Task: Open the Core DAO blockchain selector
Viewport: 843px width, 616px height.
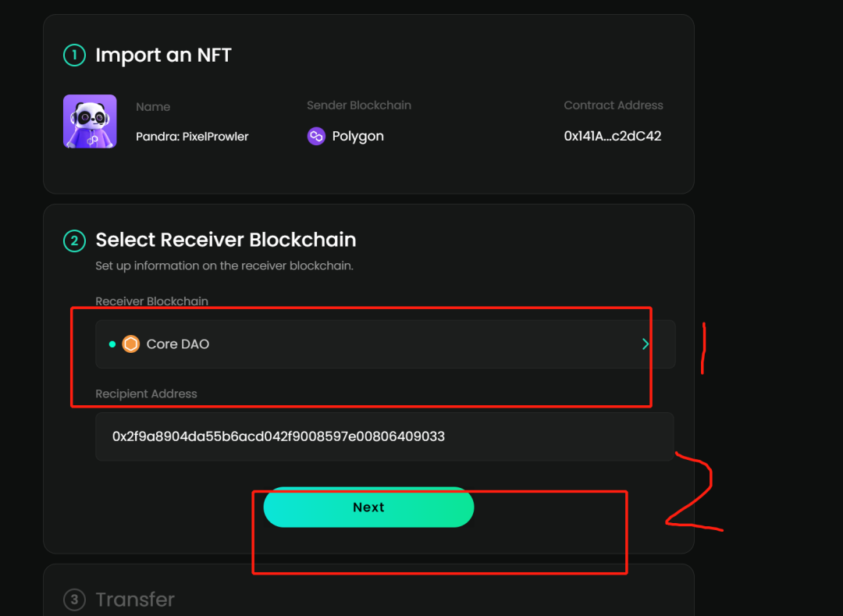Action: [x=384, y=344]
